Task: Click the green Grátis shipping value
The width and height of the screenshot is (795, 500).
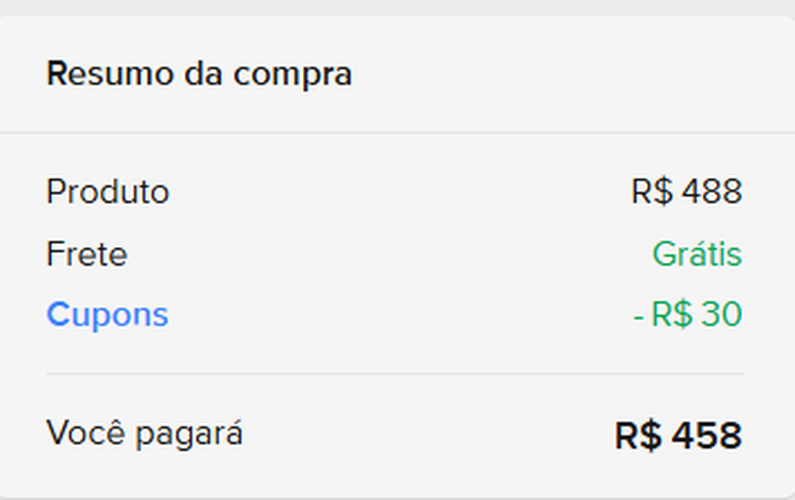Action: [696, 254]
